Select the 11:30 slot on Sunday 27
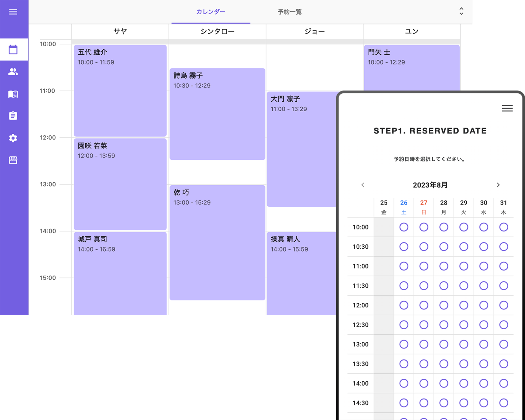The height and width of the screenshot is (420, 525). pos(424,285)
